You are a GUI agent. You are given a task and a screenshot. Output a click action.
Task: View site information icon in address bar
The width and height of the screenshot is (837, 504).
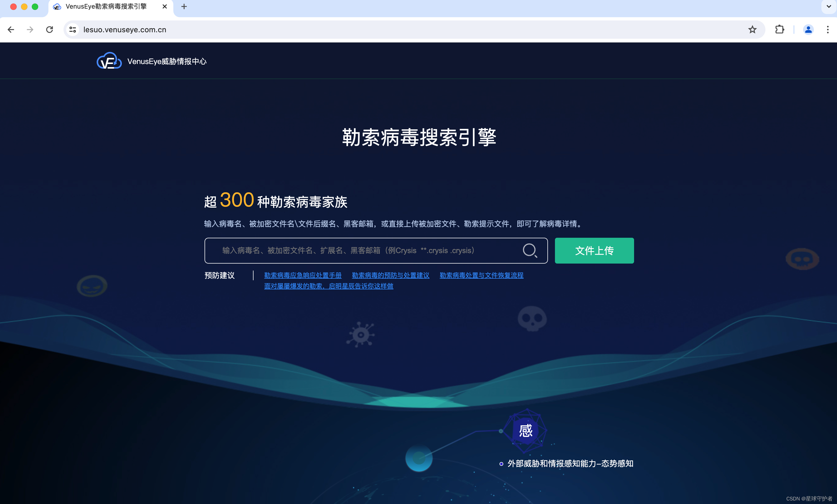73,30
